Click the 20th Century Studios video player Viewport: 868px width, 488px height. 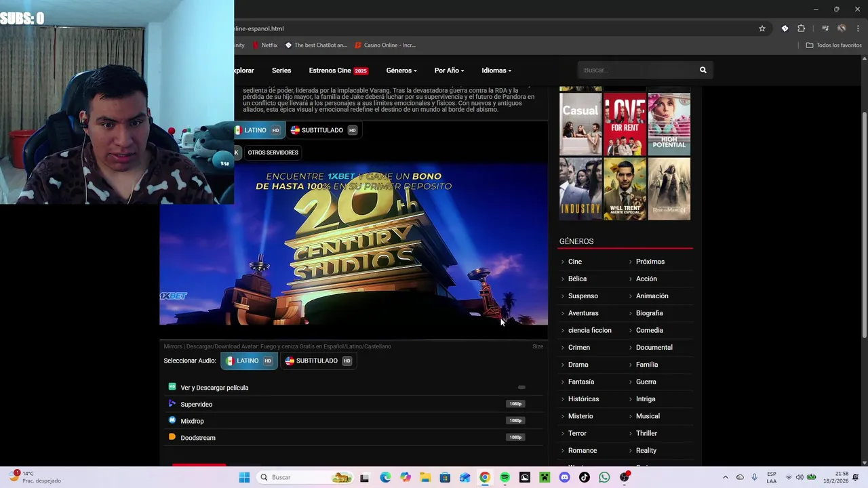(353, 244)
